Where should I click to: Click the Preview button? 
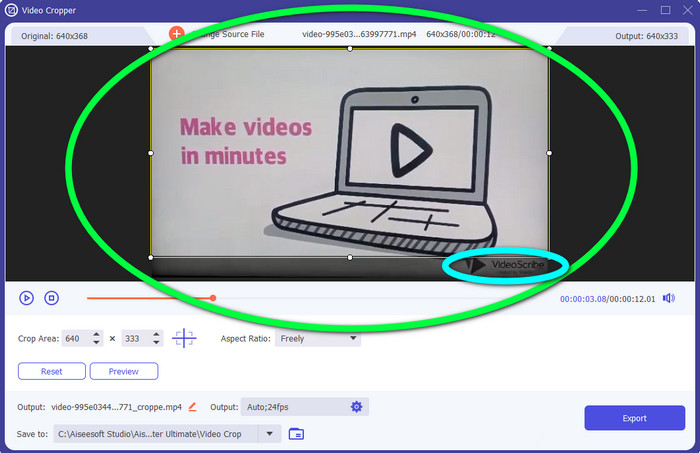[x=124, y=371]
